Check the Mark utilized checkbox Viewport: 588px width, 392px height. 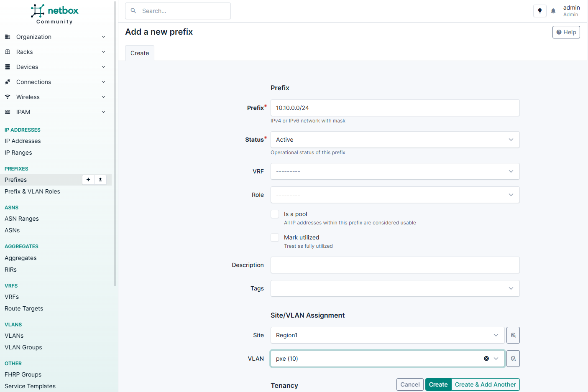(275, 237)
